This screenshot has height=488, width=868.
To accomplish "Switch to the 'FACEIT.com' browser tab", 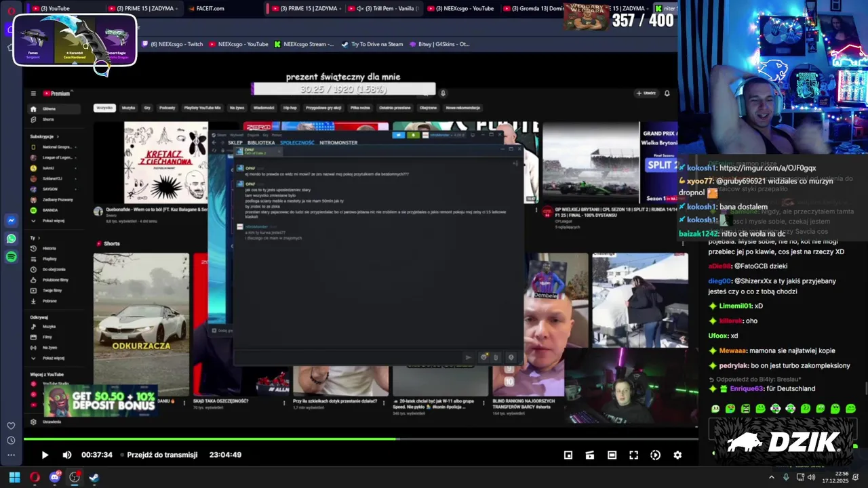I will click(x=206, y=8).
